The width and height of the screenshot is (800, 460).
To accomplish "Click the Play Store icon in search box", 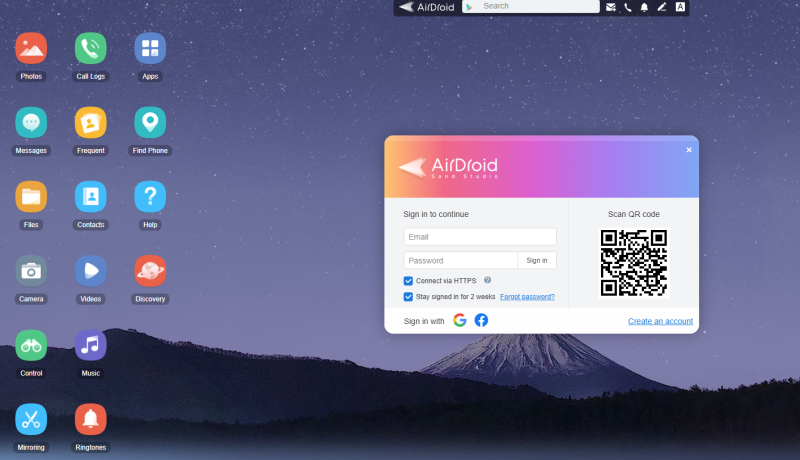I will [469, 7].
